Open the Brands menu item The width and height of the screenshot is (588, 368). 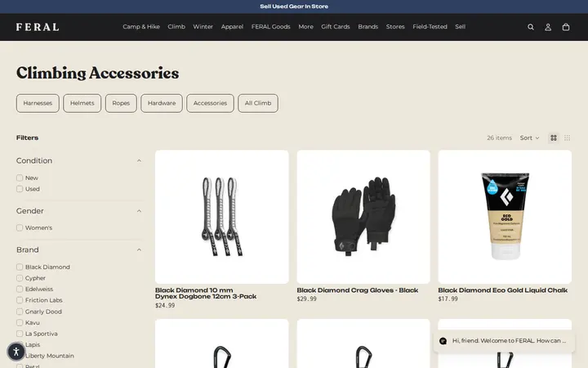tap(367, 27)
